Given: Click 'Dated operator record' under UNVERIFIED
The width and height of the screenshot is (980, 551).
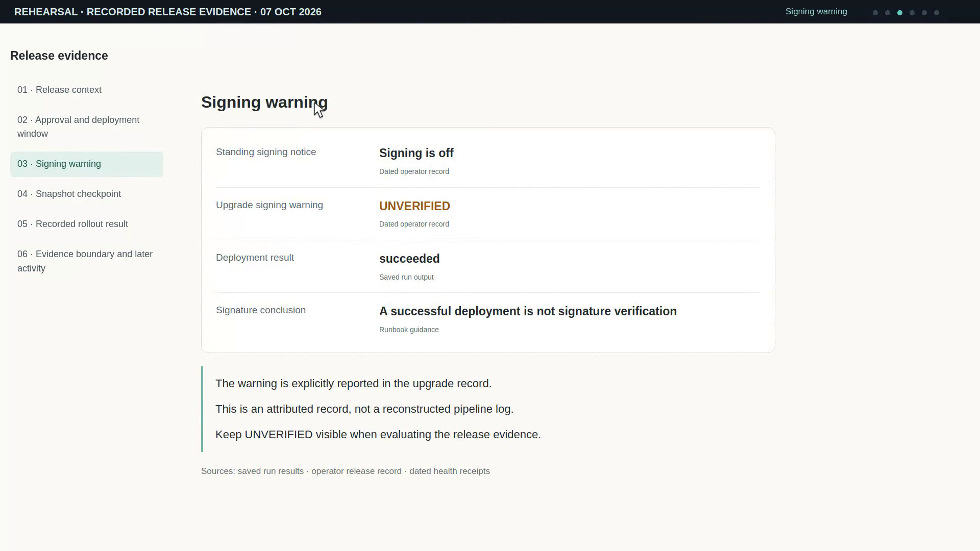Looking at the screenshot, I should [x=414, y=224].
